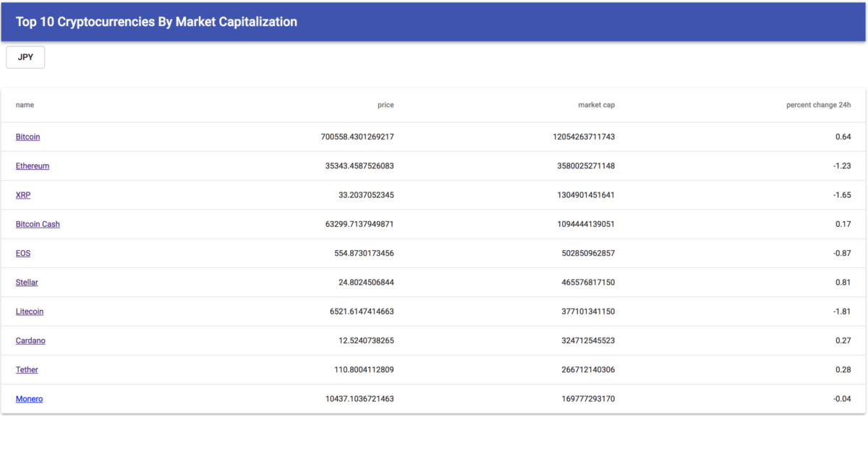Open the Bitcoin link
The image size is (868, 464).
click(27, 137)
